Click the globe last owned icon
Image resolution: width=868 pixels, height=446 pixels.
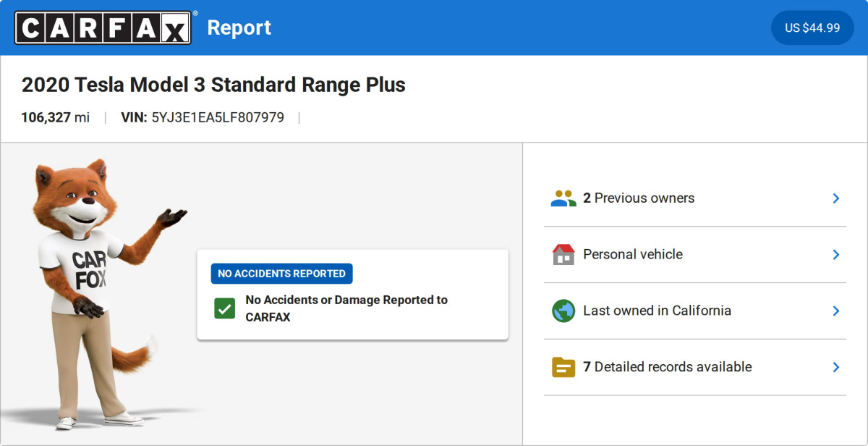click(x=563, y=311)
